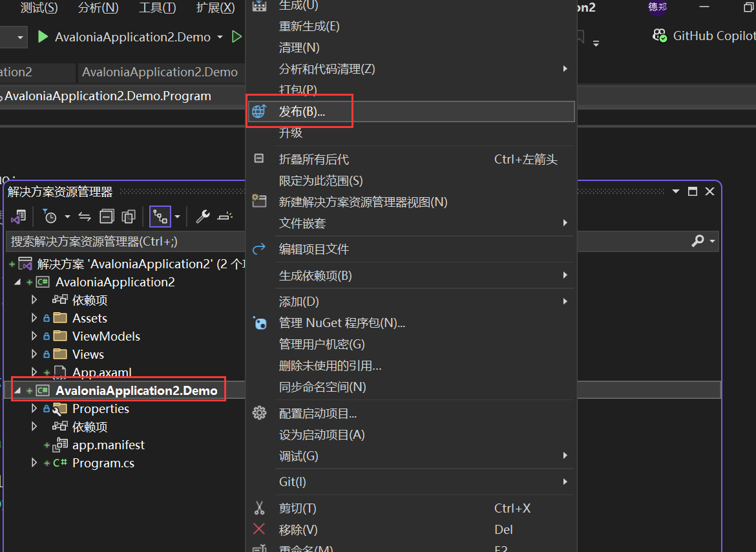Click the red 移除 cross icon
The height and width of the screenshot is (552, 756).
tap(260, 529)
